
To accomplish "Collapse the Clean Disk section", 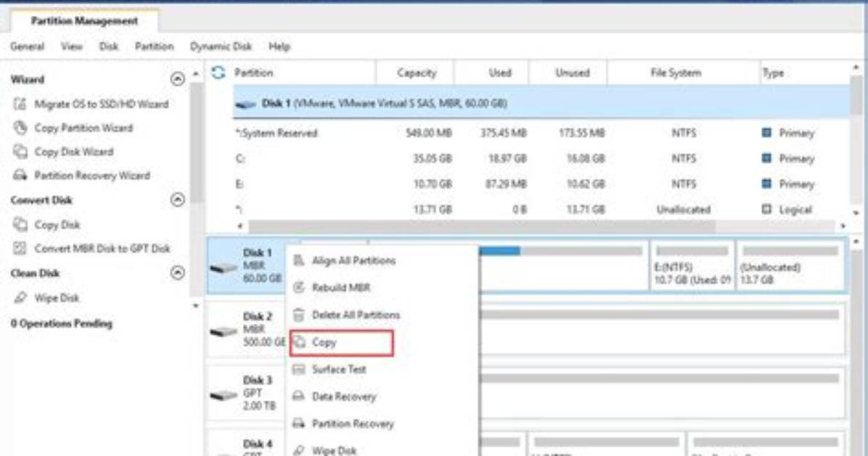I will point(178,272).
